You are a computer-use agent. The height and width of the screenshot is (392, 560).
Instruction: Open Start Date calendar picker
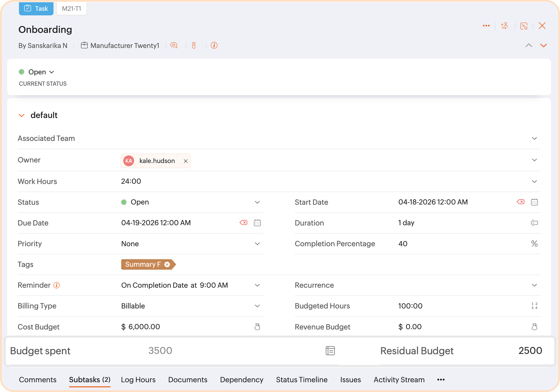tap(534, 202)
